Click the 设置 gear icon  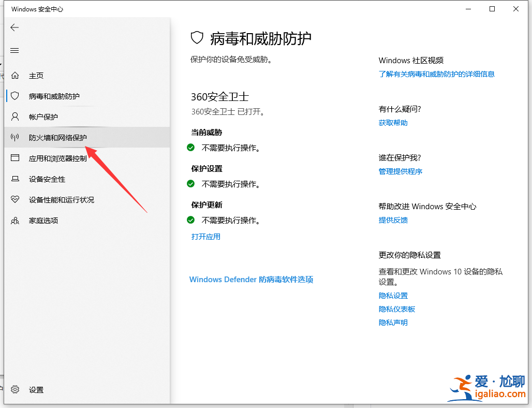tap(14, 389)
